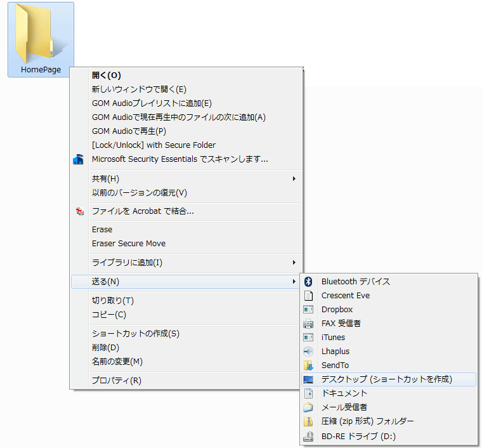Click the iTunes shortcut icon

click(x=308, y=338)
